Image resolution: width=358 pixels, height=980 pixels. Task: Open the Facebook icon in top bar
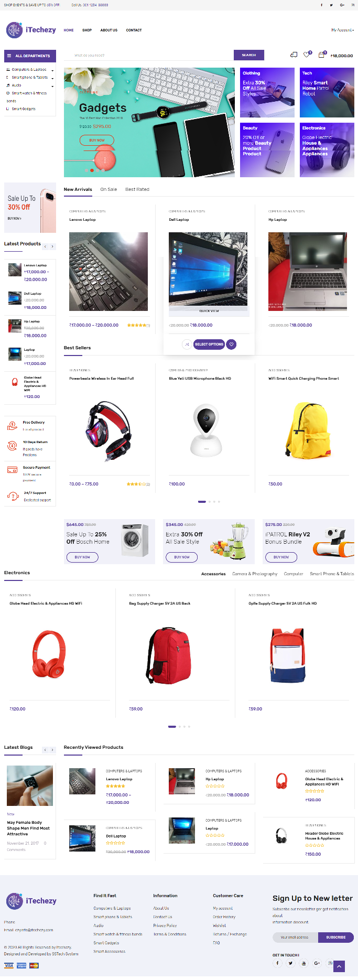[321, 5]
